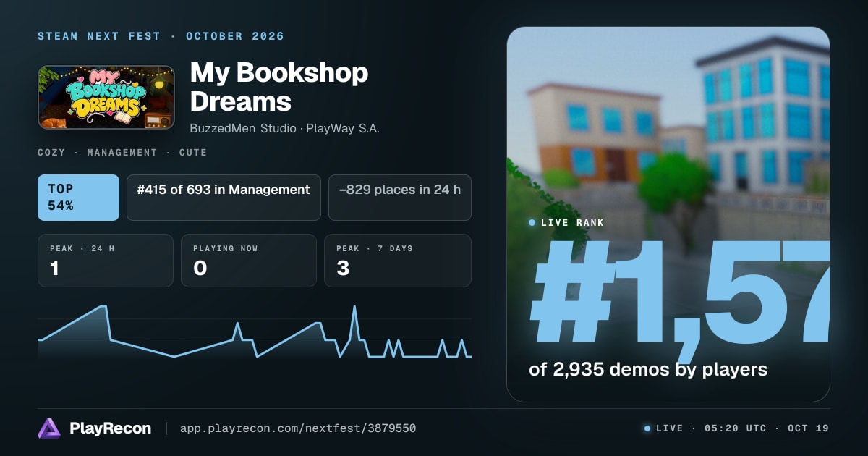Click the "My Bookshop Dreams" title
The width and height of the screenshot is (868, 456).
[x=279, y=86]
